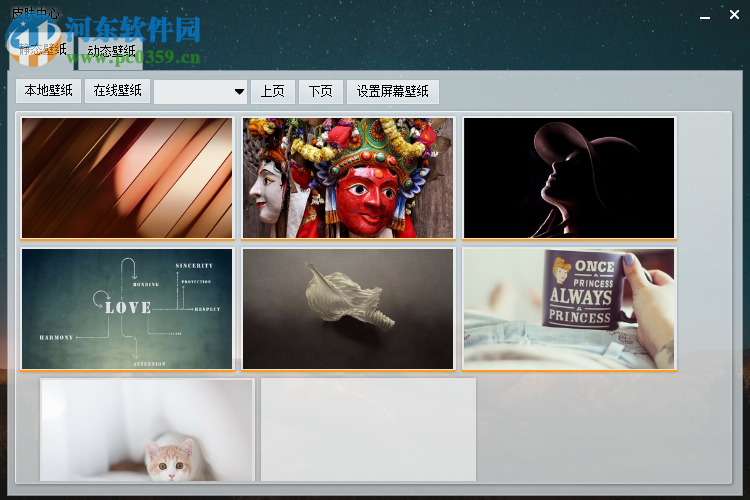Minimize the 皮肤中心 window
This screenshot has width=750, height=500.
(x=705, y=16)
